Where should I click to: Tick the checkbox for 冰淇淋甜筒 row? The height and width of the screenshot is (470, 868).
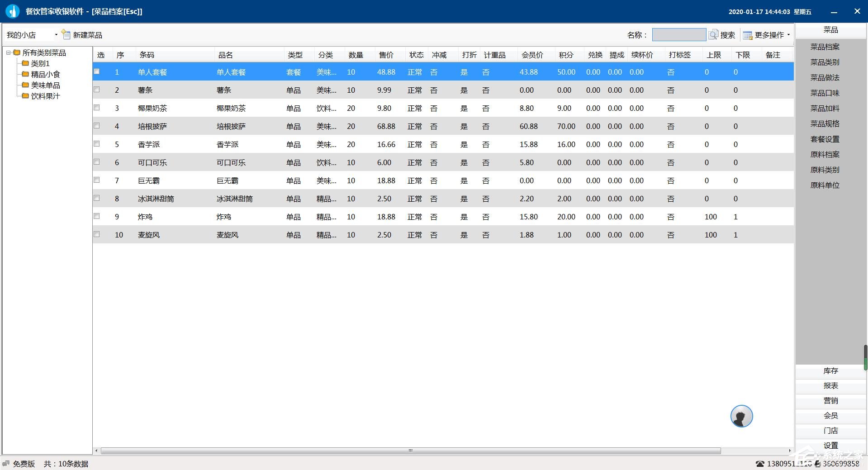pyautogui.click(x=97, y=198)
